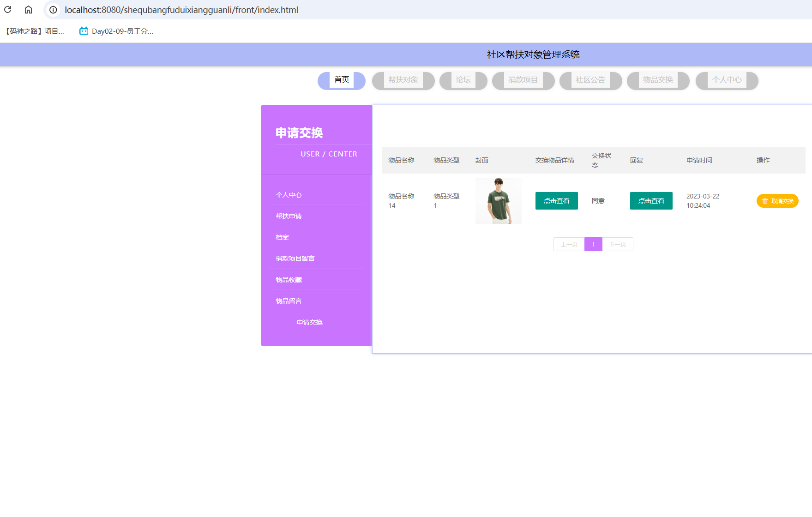The image size is (812, 517).
Task: Click the 物品类型 column header
Action: point(446,160)
